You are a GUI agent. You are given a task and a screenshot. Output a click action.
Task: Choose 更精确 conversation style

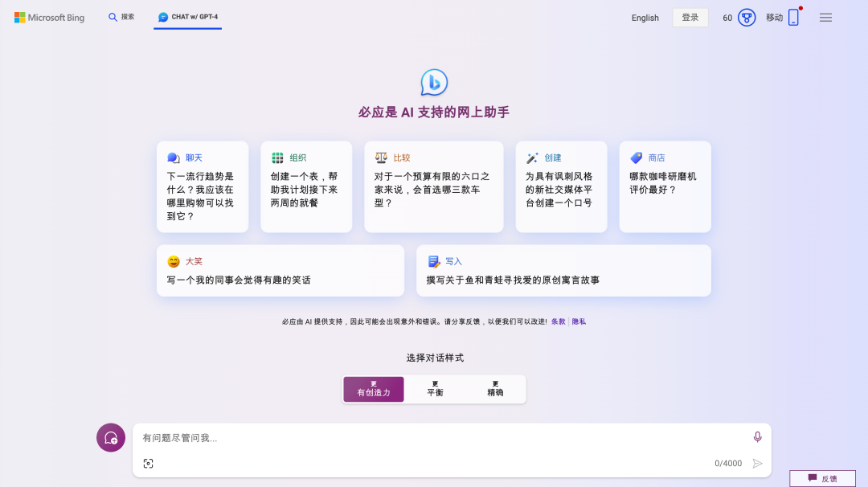point(495,389)
